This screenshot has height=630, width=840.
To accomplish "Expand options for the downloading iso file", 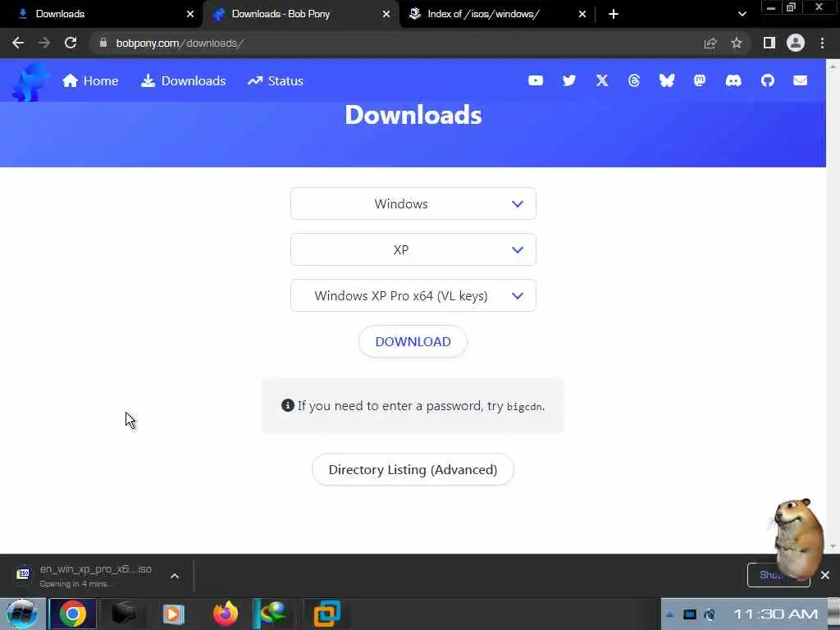I will [175, 576].
